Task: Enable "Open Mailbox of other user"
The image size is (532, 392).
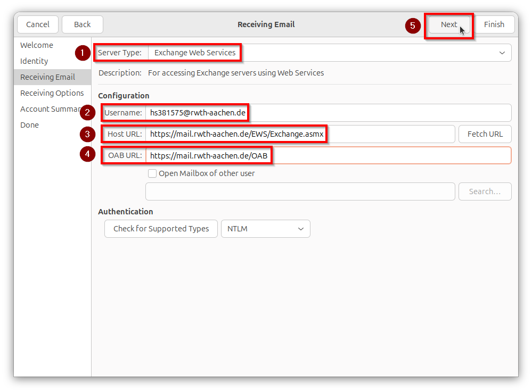Action: click(152, 173)
